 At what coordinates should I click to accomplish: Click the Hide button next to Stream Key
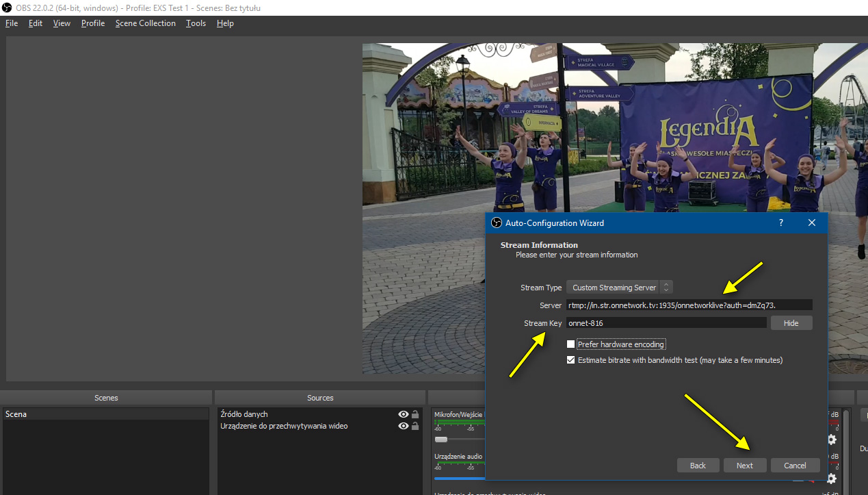(791, 323)
